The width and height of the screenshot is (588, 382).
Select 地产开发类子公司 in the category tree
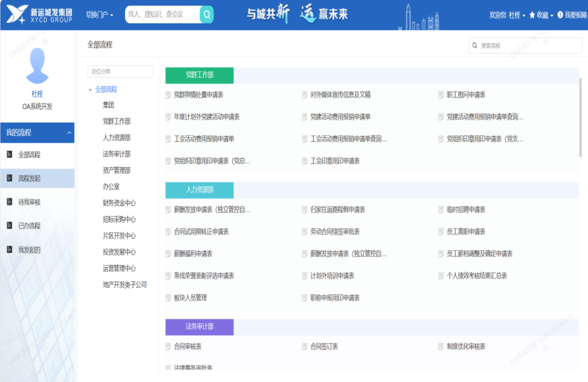pos(125,285)
